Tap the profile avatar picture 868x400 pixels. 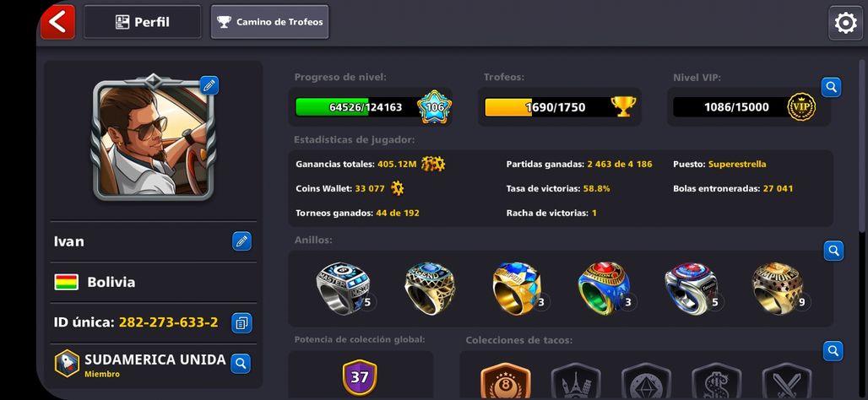point(153,138)
